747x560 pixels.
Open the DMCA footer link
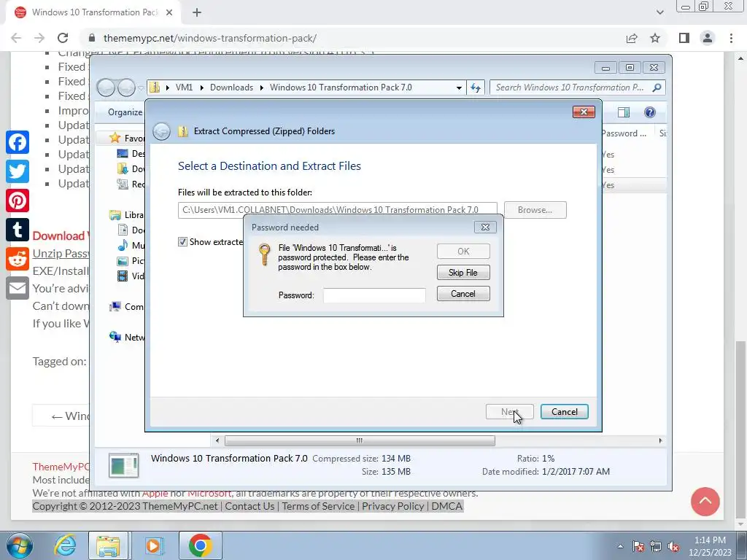click(447, 506)
